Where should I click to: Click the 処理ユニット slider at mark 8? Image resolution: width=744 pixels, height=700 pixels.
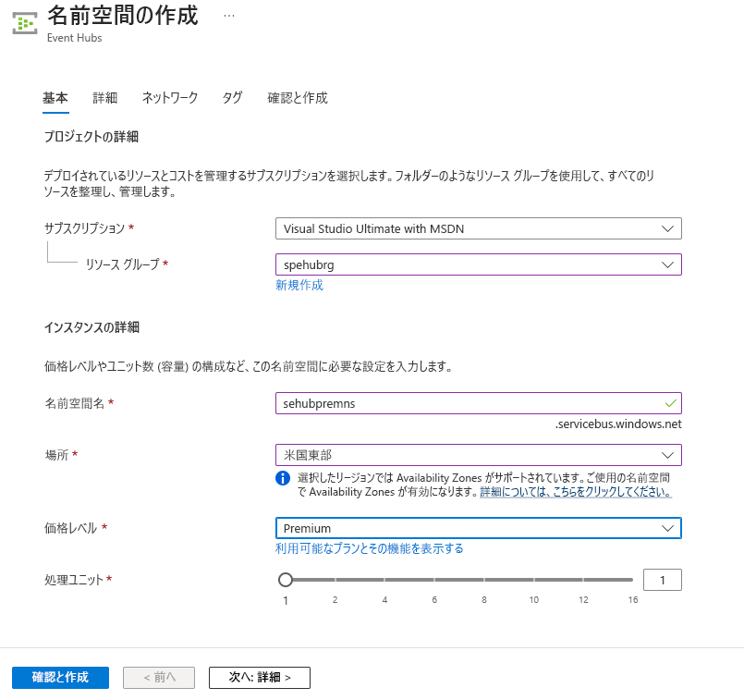point(484,580)
